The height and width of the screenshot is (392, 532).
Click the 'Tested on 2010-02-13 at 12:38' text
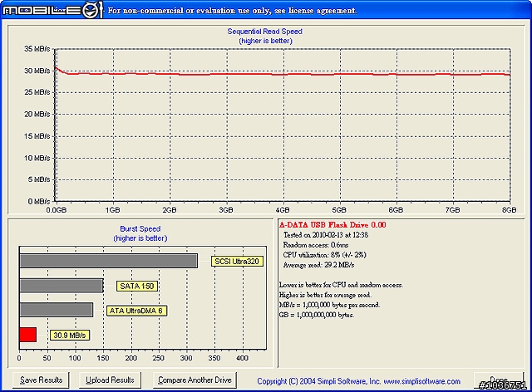(x=326, y=235)
